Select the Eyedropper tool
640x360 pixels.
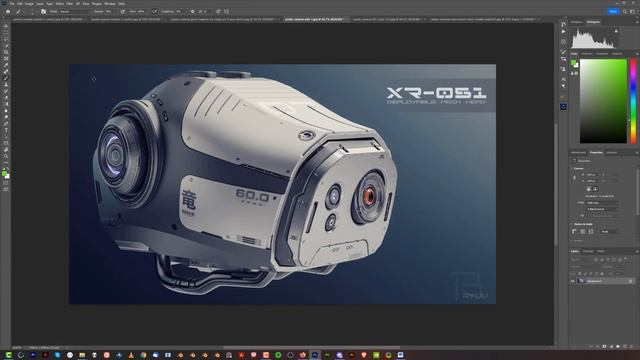(6, 64)
